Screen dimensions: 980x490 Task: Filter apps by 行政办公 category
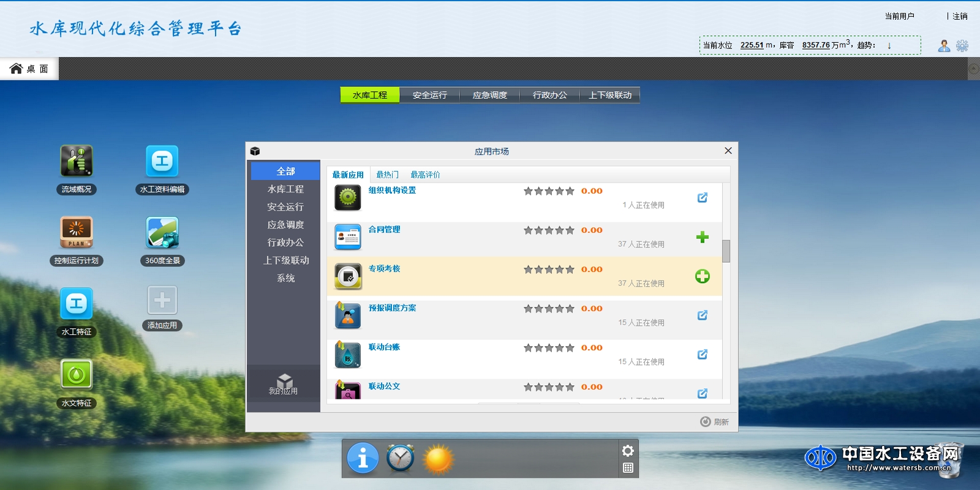click(285, 243)
